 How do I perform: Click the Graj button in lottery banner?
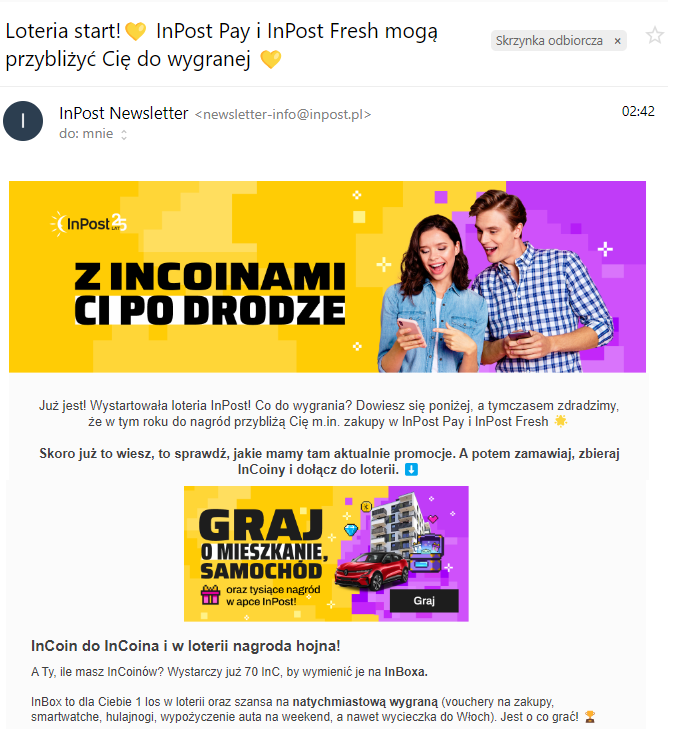424,601
